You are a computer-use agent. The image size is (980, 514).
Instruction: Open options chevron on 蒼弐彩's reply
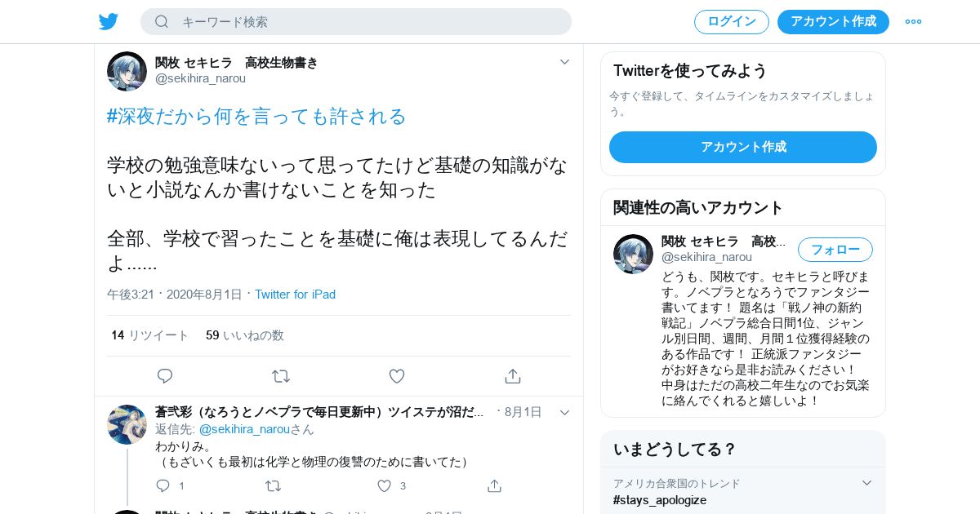click(564, 413)
